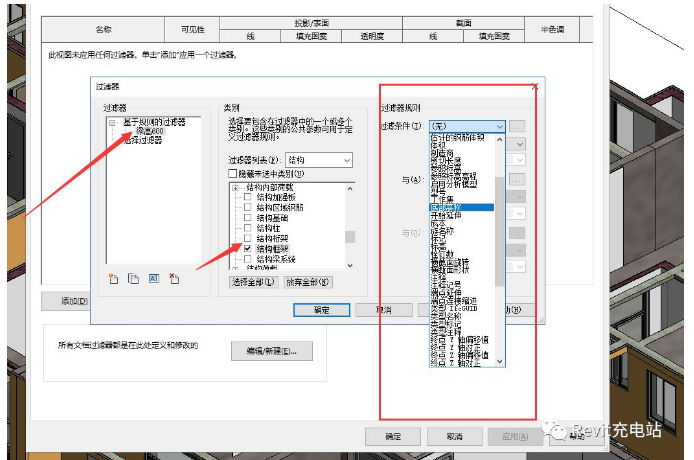Check the 结构柱 category

point(247,228)
